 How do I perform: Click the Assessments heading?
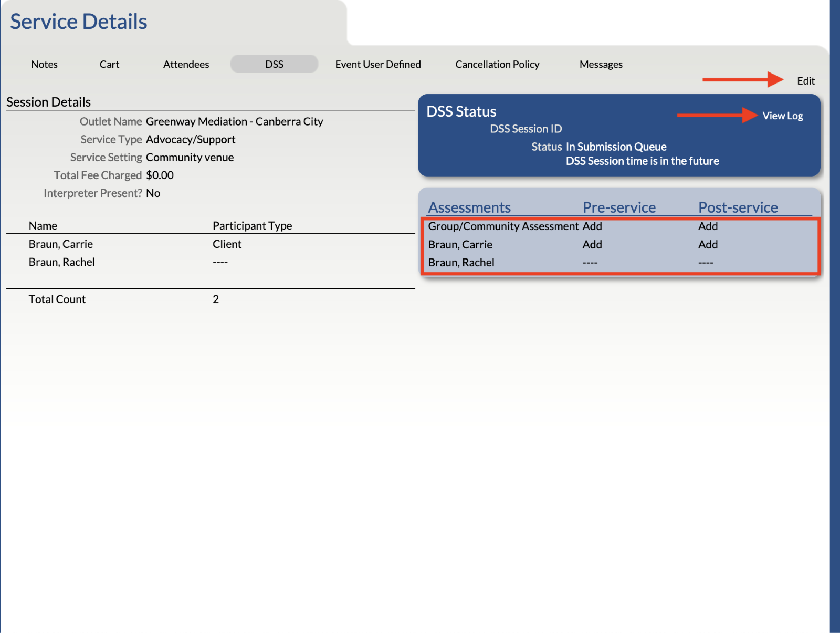469,207
